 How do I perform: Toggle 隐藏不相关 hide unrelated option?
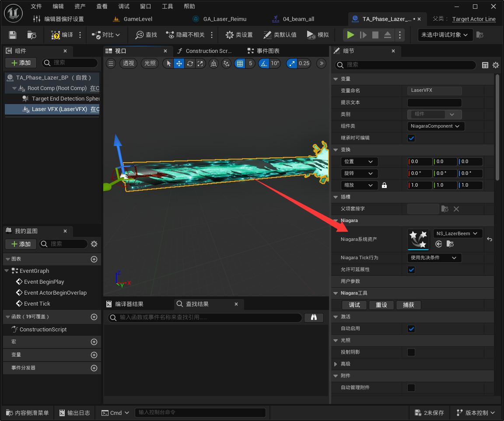pyautogui.click(x=185, y=35)
